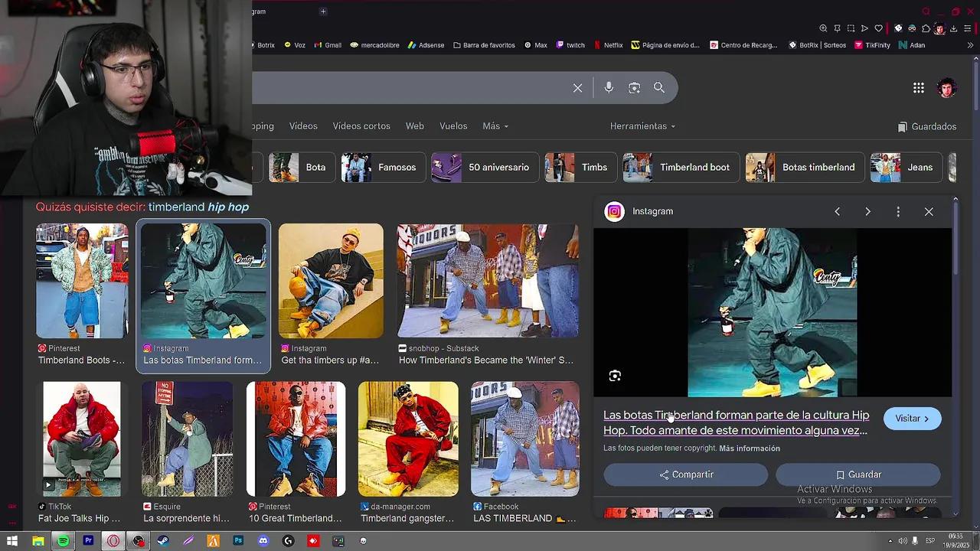This screenshot has width=980, height=551.
Task: Add page to bookmarks with heart icon
Action: 878,28
